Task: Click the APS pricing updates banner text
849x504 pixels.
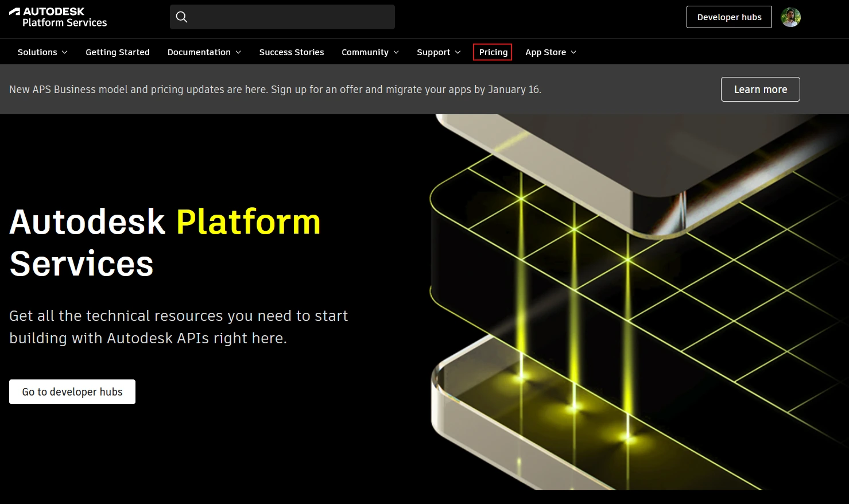Action: (275, 90)
